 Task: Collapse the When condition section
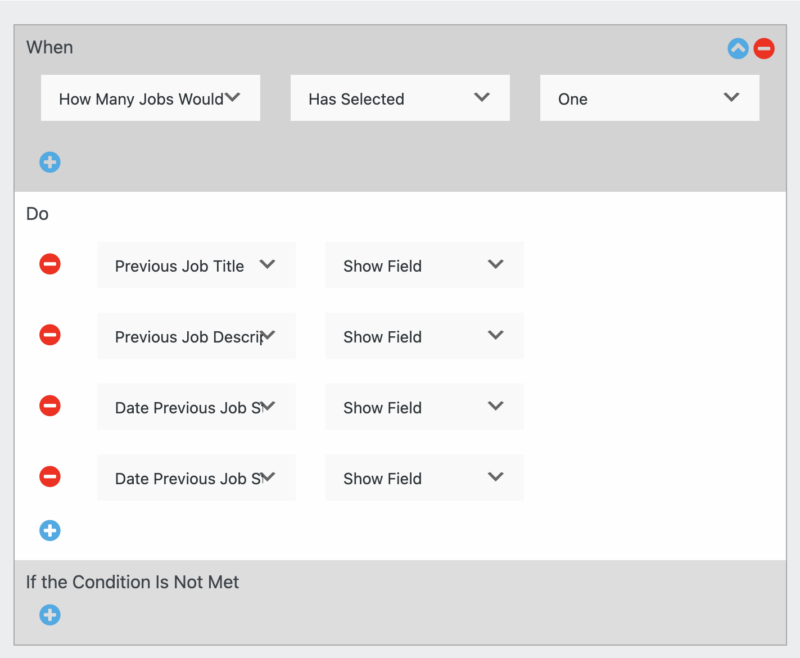coord(737,47)
